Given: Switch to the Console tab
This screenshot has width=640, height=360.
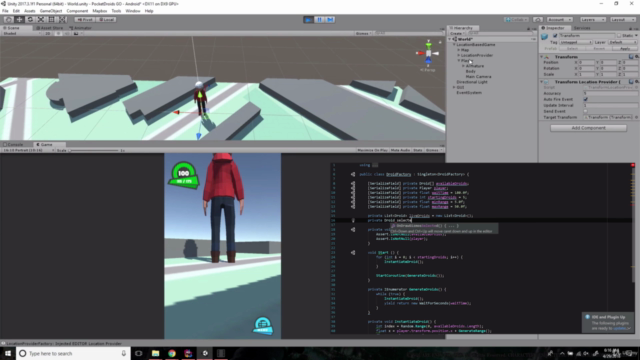Looking at the screenshot, I should point(13,144).
